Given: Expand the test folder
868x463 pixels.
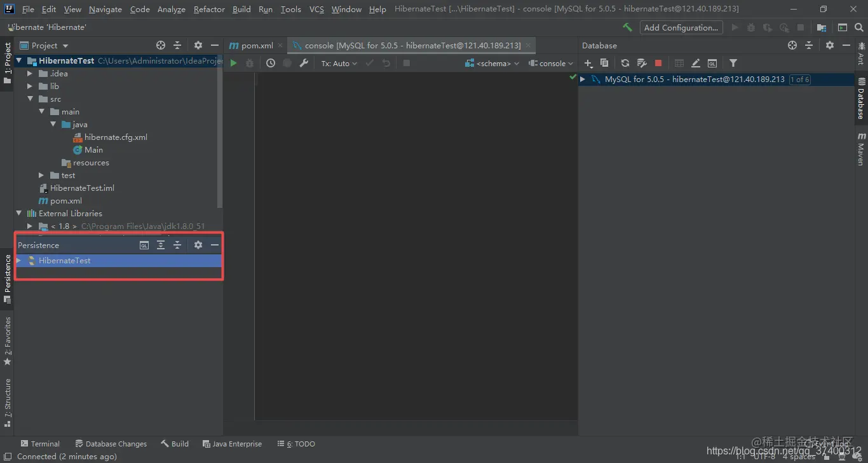Looking at the screenshot, I should 41,175.
